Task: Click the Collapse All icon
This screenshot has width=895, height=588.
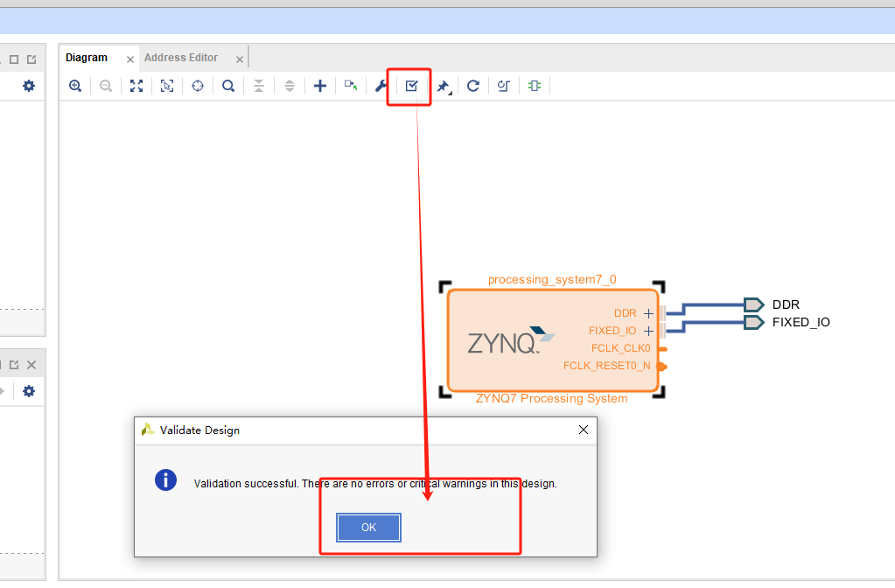Action: pyautogui.click(x=259, y=86)
